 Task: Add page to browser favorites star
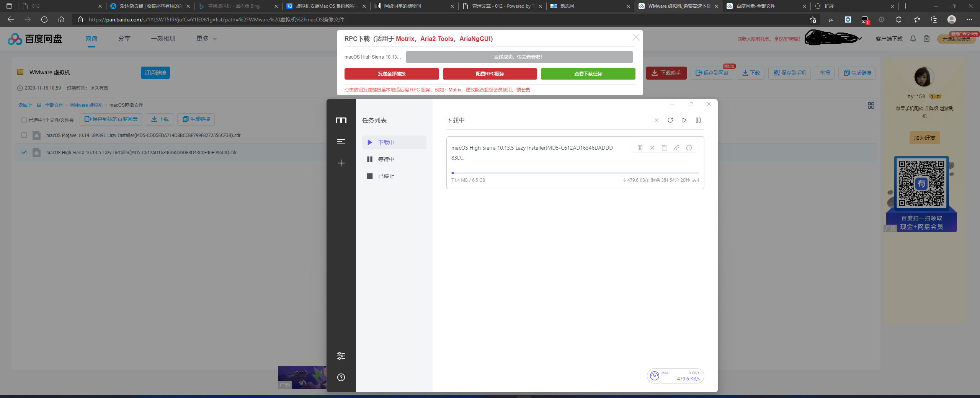pyautogui.click(x=813, y=20)
